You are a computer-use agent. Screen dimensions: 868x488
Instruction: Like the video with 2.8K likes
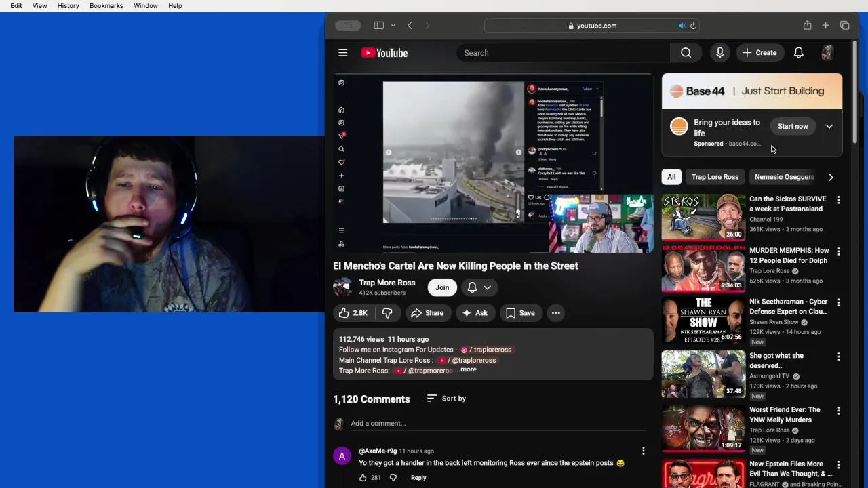[x=353, y=313]
